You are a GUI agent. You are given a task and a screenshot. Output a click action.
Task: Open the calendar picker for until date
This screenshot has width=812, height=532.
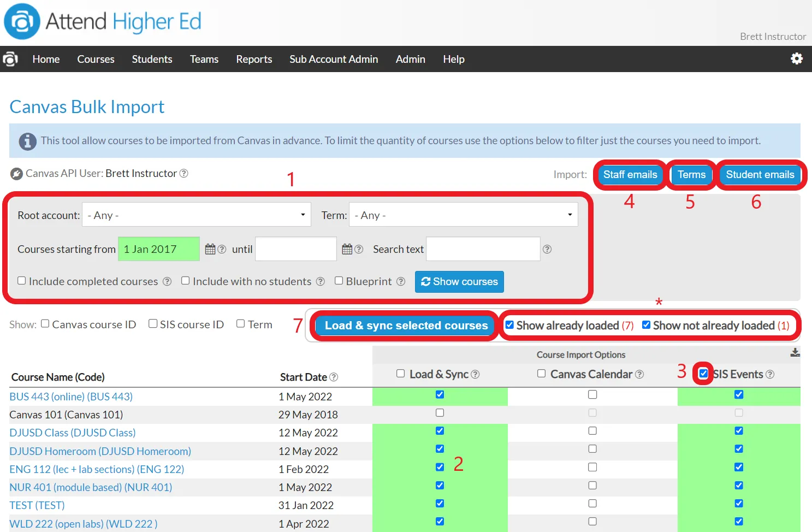pyautogui.click(x=347, y=249)
